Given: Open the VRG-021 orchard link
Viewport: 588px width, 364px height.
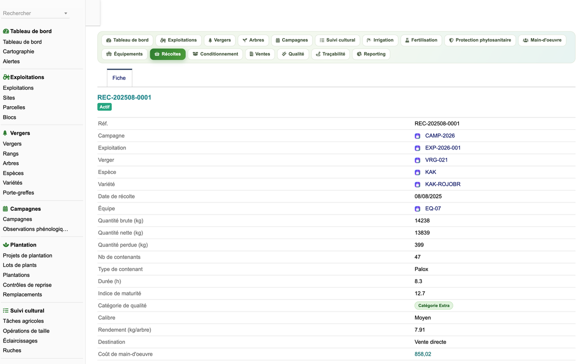Looking at the screenshot, I should tap(437, 160).
